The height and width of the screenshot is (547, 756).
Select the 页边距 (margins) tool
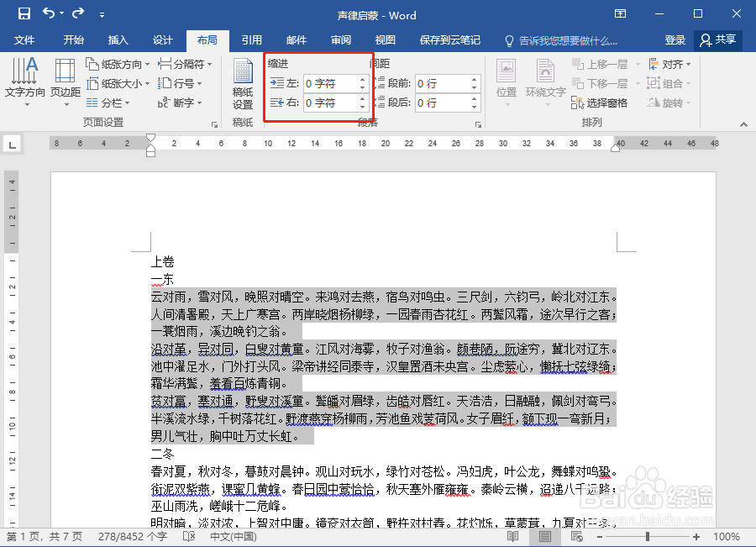(64, 80)
